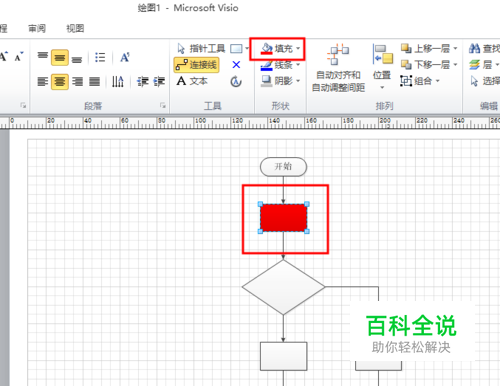Open the Line (线条) dropdown arrow
This screenshot has height=386, width=500.
point(298,65)
